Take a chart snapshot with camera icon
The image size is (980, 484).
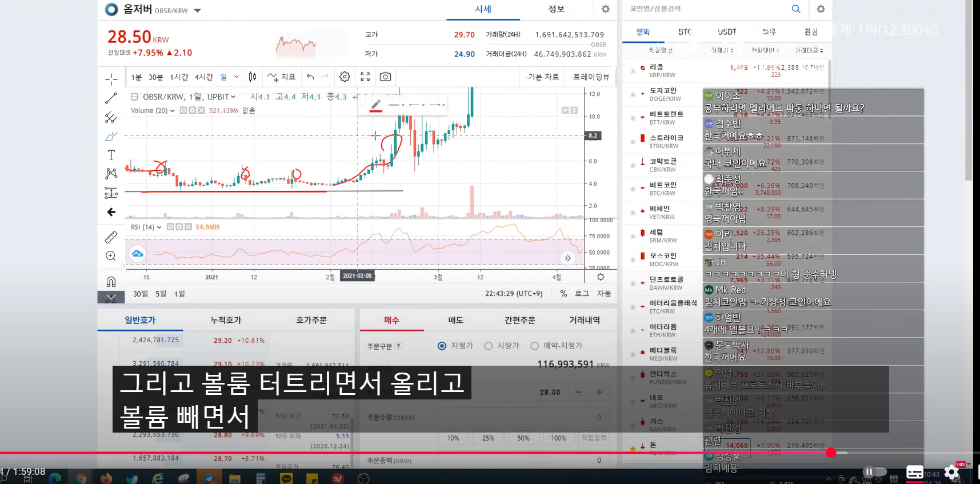(x=386, y=77)
